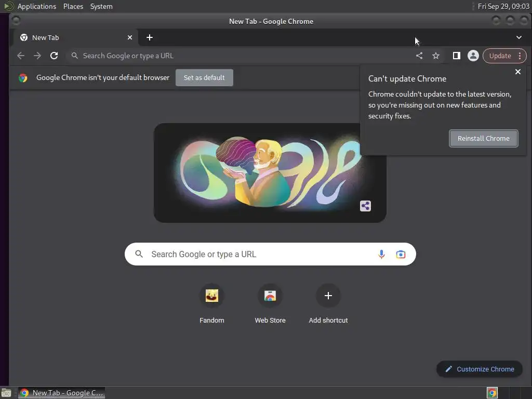Set Chrome as default browser
This screenshot has width=532, height=399.
point(204,78)
